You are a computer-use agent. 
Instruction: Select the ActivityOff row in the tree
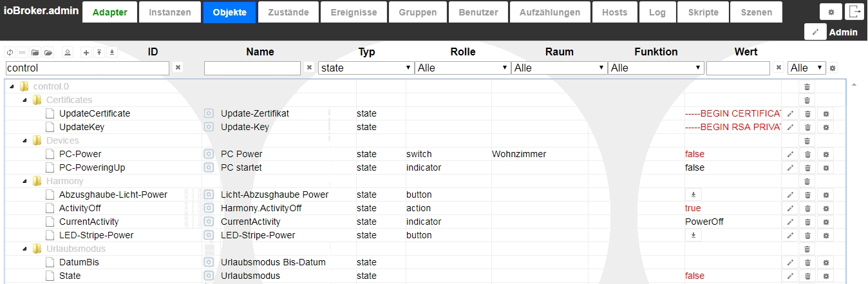point(80,208)
